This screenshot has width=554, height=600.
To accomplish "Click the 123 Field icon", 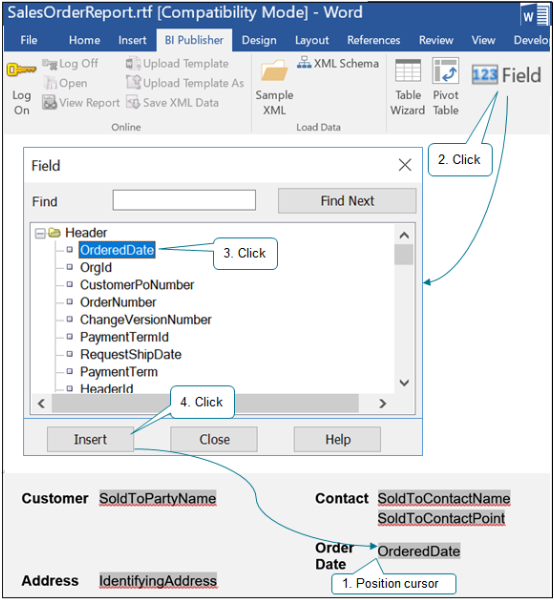I will click(x=485, y=75).
